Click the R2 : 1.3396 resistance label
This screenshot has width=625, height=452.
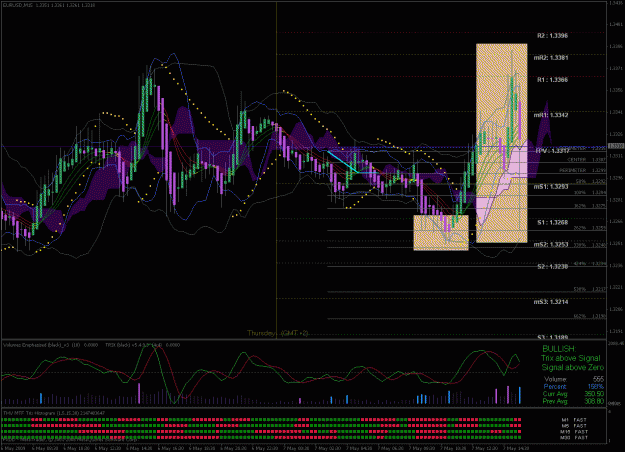[552, 36]
